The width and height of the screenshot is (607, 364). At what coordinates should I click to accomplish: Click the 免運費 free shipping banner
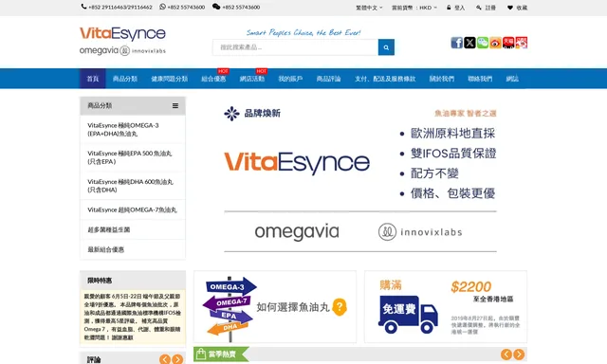tap(446, 307)
